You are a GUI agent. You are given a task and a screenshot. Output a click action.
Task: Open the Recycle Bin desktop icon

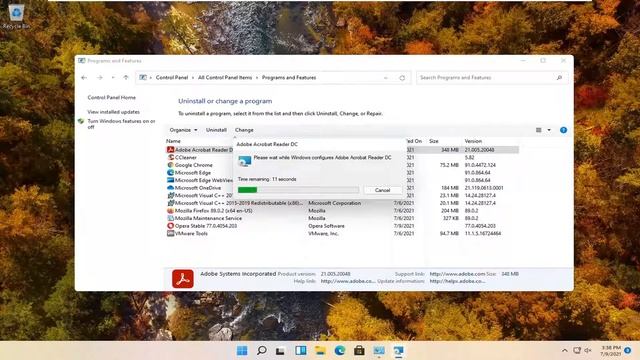click(x=16, y=16)
